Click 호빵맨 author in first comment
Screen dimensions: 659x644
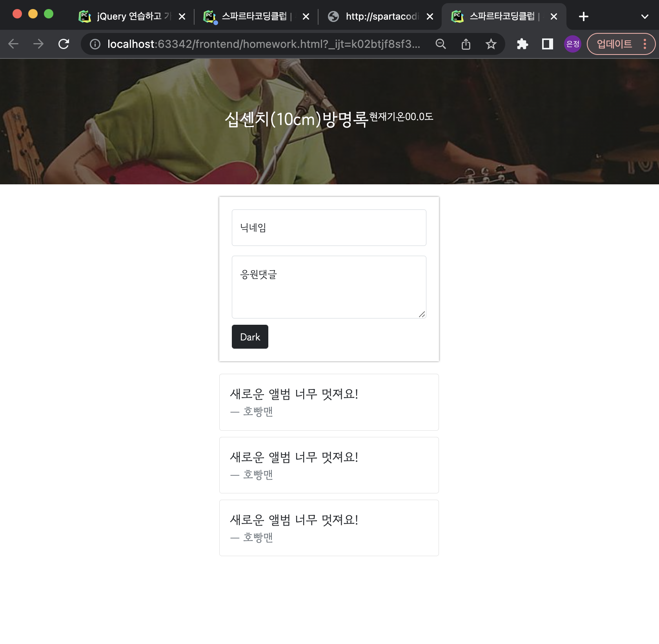coord(258,411)
